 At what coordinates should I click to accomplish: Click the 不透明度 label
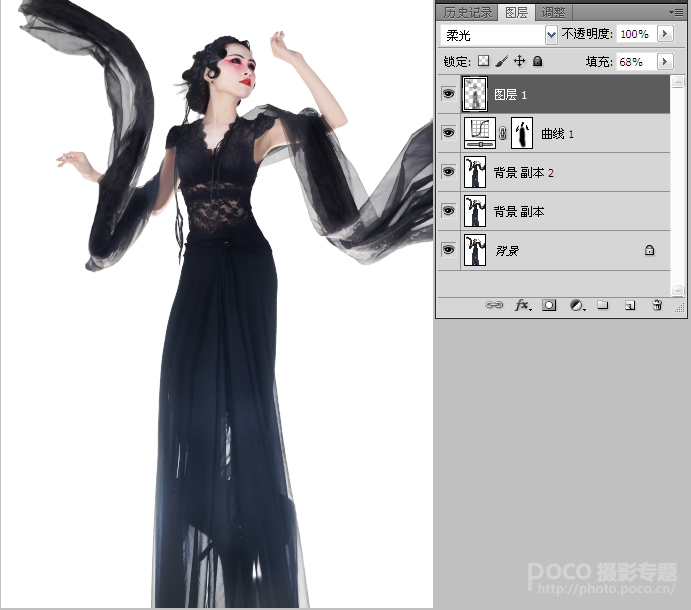(587, 33)
